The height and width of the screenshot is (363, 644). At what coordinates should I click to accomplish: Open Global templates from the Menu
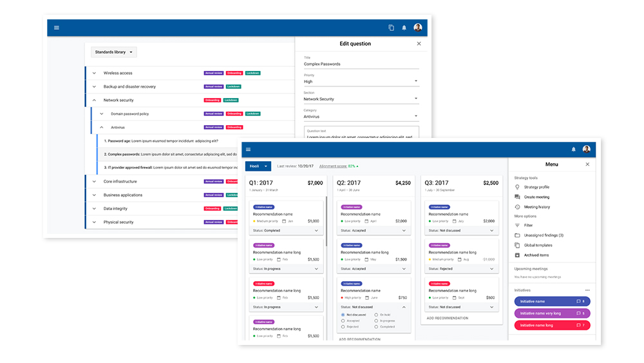(x=538, y=245)
